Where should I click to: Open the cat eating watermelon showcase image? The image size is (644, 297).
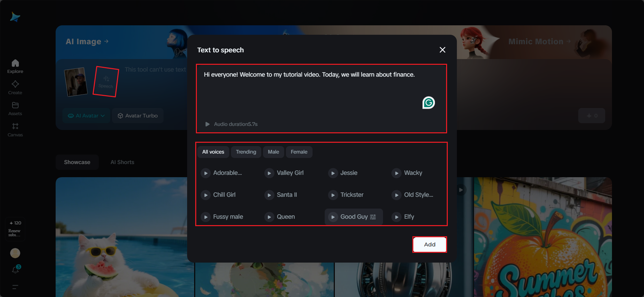(125, 237)
